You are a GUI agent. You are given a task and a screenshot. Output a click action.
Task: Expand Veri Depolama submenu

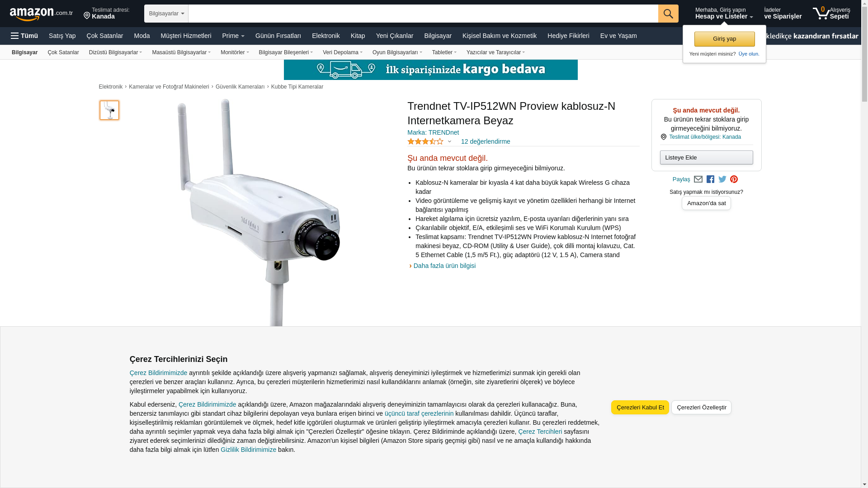pyautogui.click(x=343, y=52)
